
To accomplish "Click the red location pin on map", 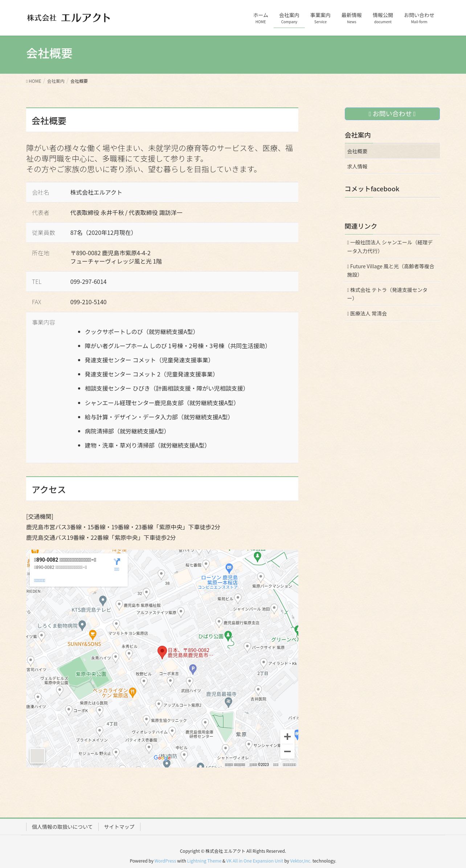I will coord(162,652).
